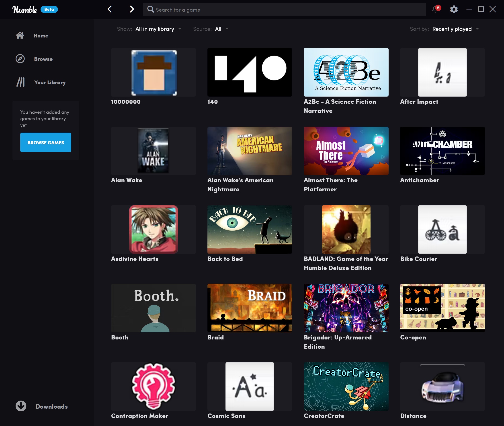Expand the Show 'All in my library' dropdown

pos(158,29)
